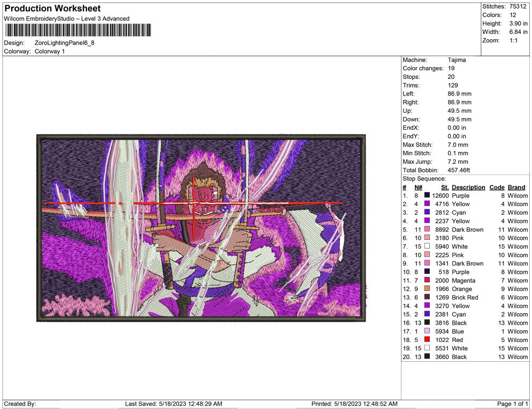Select the stitch count 12600 in stop 1

pyautogui.click(x=441, y=195)
